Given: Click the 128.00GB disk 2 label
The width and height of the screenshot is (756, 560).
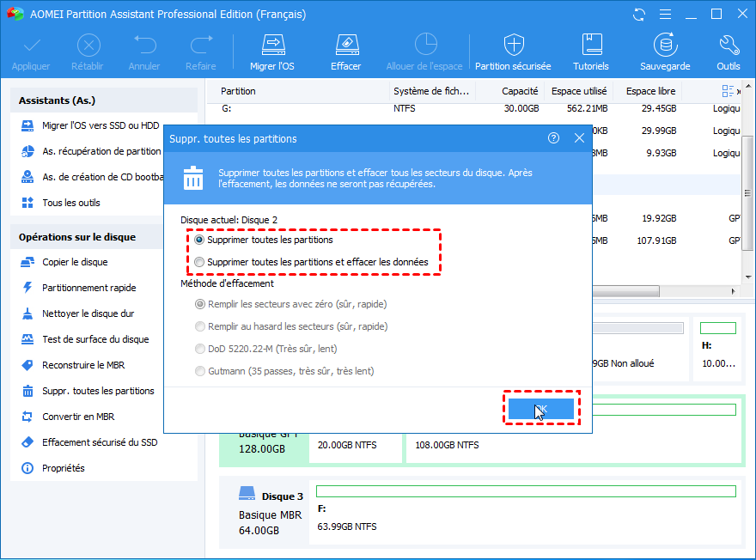Looking at the screenshot, I should tap(262, 449).
